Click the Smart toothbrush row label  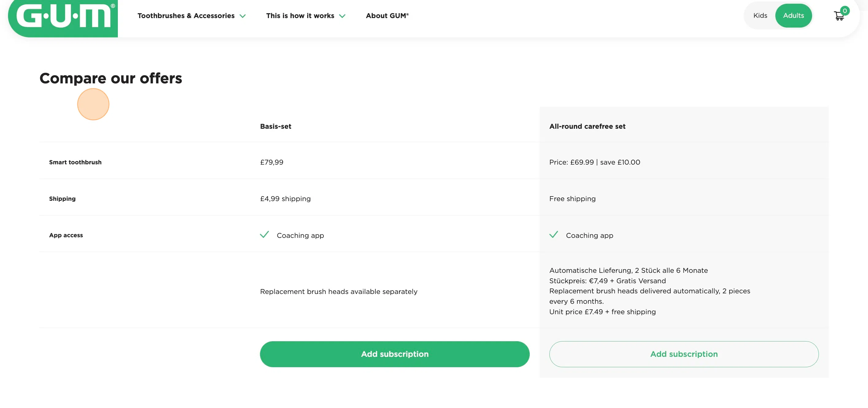point(75,162)
